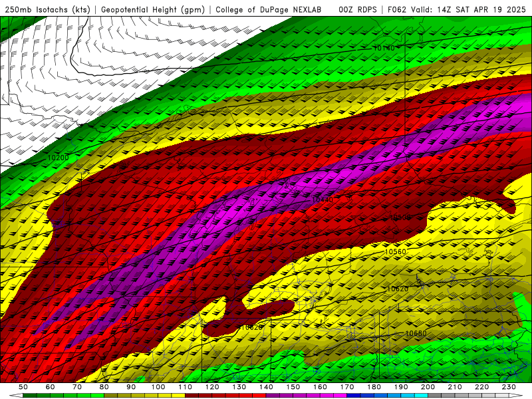Pick the bright red swatch just before 140
This screenshot has width=532, height=399.
259,396
